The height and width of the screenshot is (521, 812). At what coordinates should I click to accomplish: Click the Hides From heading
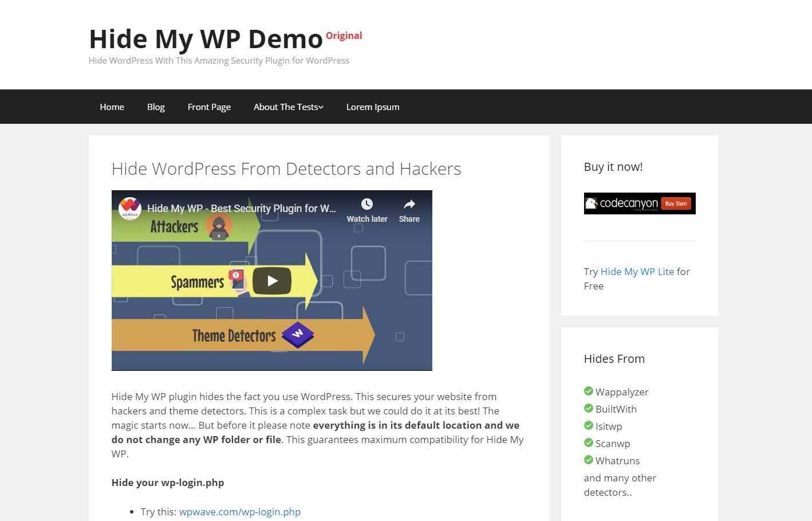pos(614,359)
